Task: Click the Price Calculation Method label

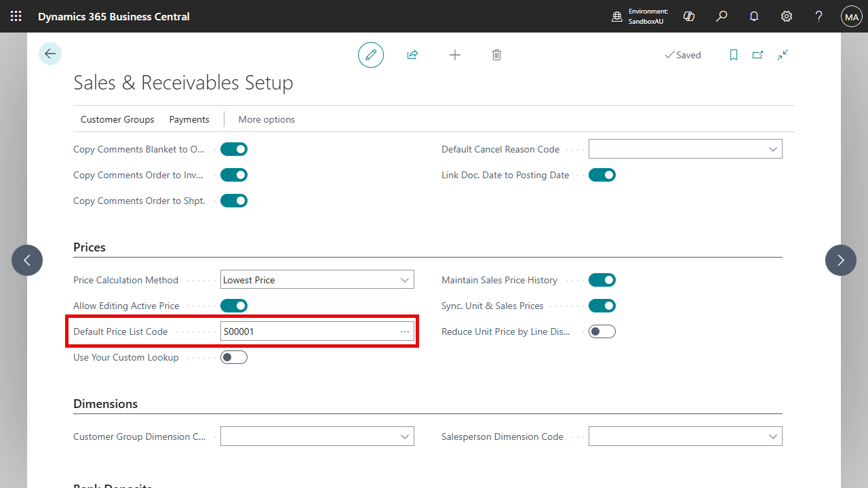Action: tap(125, 280)
